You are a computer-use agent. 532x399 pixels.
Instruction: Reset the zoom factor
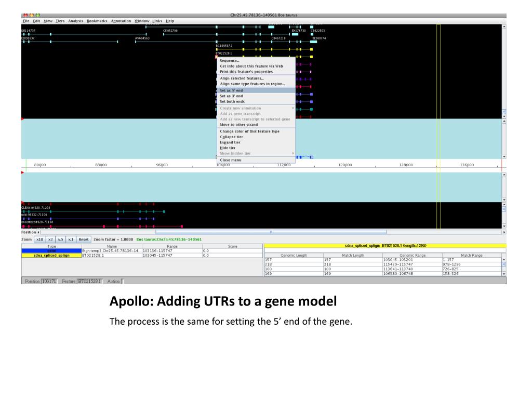click(x=84, y=240)
